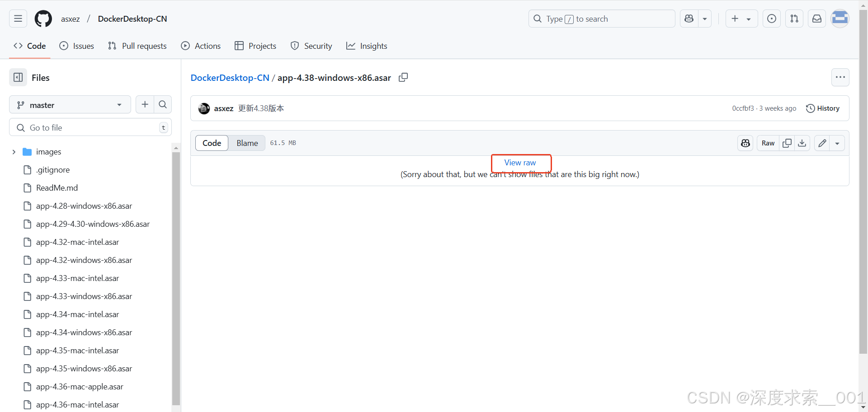The width and height of the screenshot is (868, 412).
Task: Copy raw file contents icon
Action: coord(787,143)
